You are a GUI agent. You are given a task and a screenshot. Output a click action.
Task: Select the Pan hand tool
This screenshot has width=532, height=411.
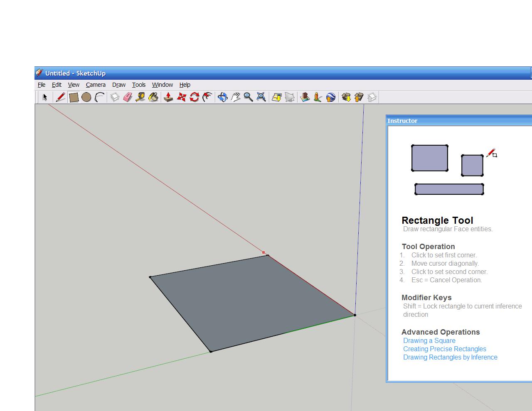(x=235, y=97)
